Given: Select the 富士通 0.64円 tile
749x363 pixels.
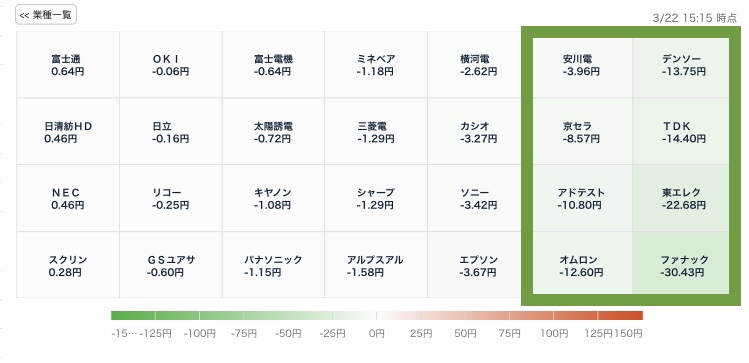Looking at the screenshot, I should tap(68, 64).
